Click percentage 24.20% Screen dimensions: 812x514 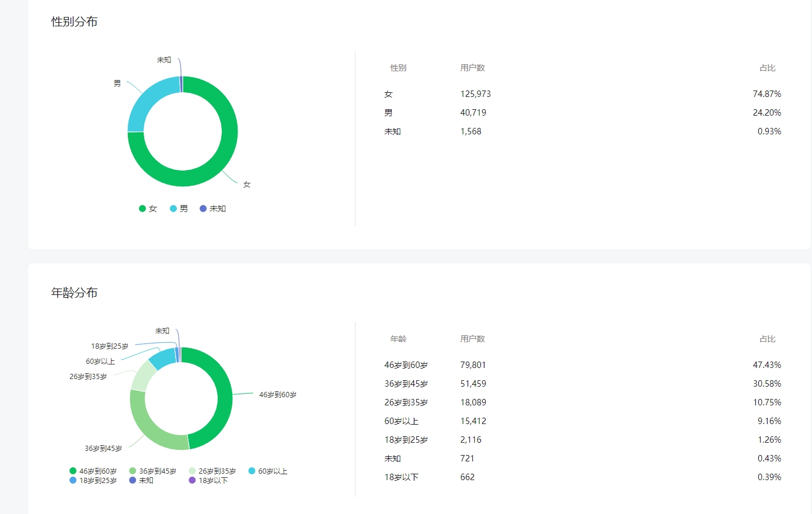coord(766,113)
